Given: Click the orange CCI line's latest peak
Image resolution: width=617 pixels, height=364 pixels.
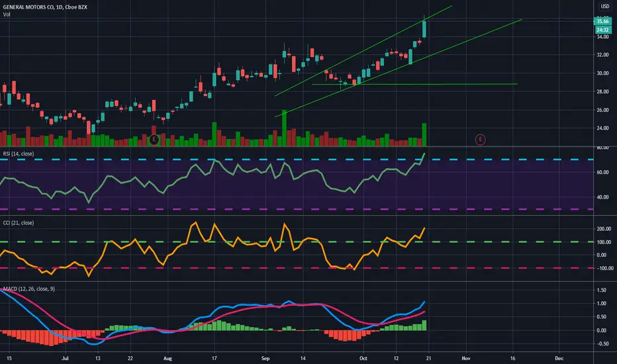Looking at the screenshot, I should [x=424, y=228].
